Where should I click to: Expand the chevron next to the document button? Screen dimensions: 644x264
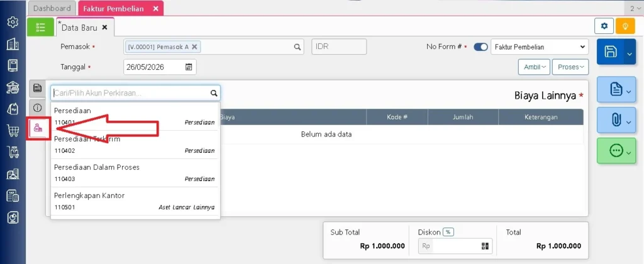tap(629, 92)
